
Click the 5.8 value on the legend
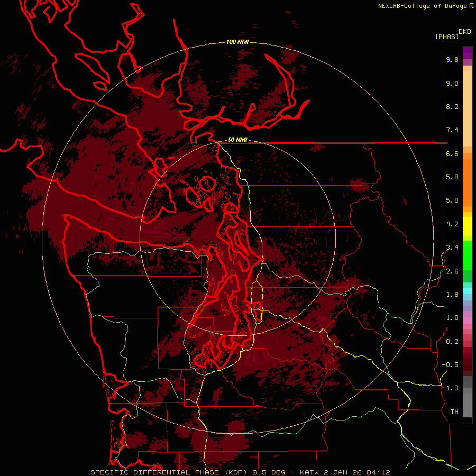click(x=452, y=177)
